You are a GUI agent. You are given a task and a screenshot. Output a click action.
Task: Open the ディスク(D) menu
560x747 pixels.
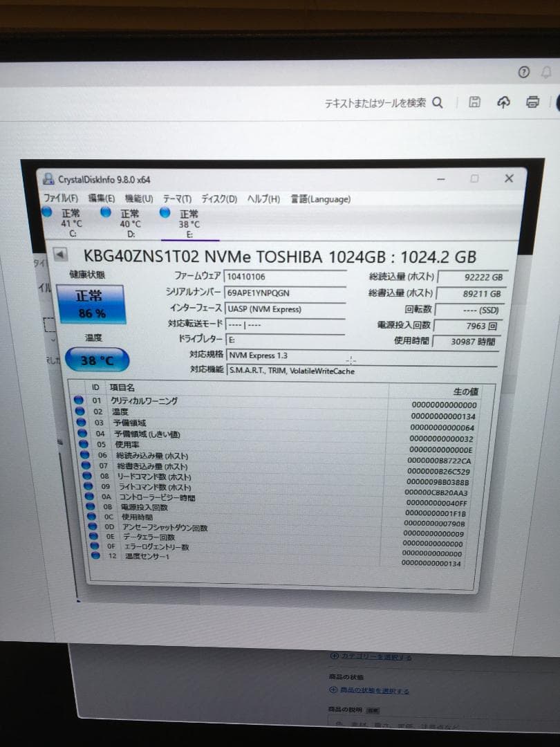219,199
